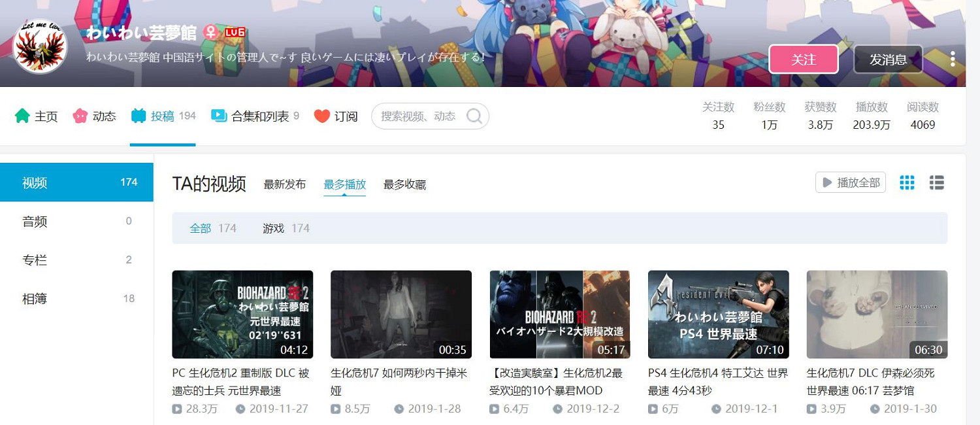Select 音频 in the left sidebar
The width and height of the screenshot is (980, 425).
(x=76, y=221)
